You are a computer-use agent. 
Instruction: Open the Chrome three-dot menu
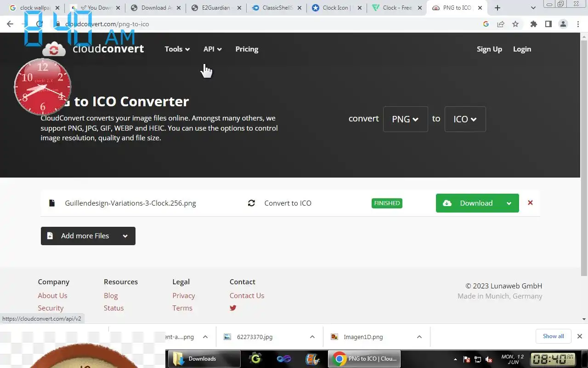(578, 24)
